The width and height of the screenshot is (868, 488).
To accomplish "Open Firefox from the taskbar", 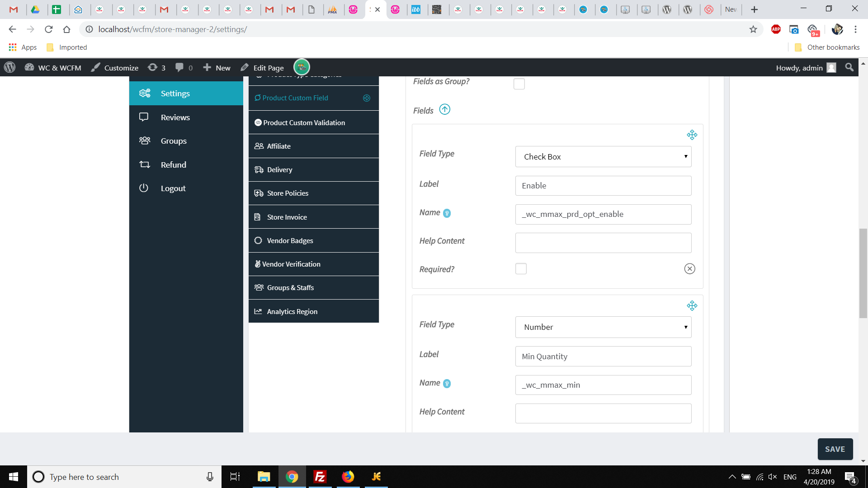I will pyautogui.click(x=348, y=477).
